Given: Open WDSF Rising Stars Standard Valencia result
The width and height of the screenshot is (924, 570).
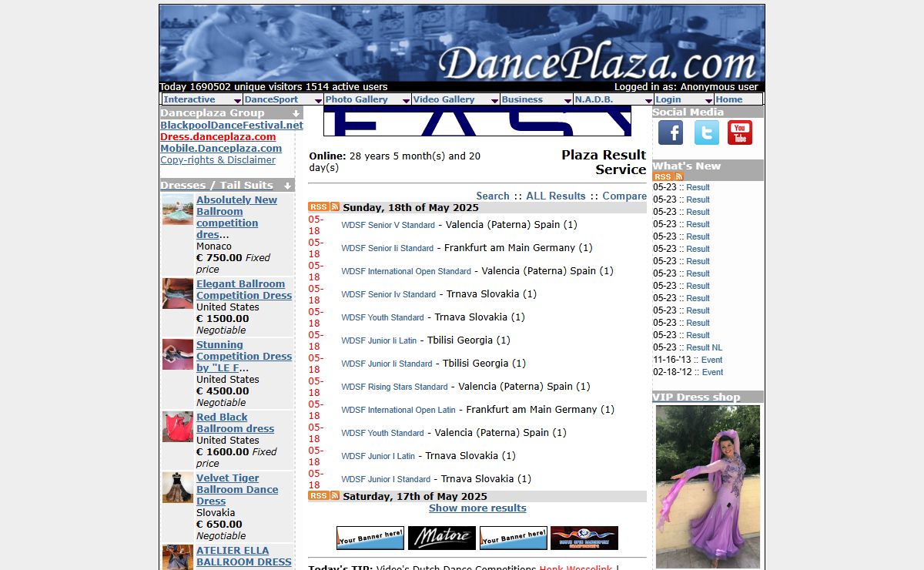Looking at the screenshot, I should tap(394, 387).
